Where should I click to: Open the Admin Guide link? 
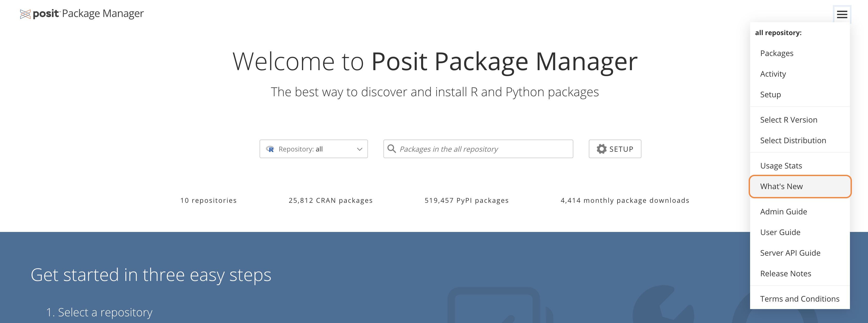click(x=783, y=212)
